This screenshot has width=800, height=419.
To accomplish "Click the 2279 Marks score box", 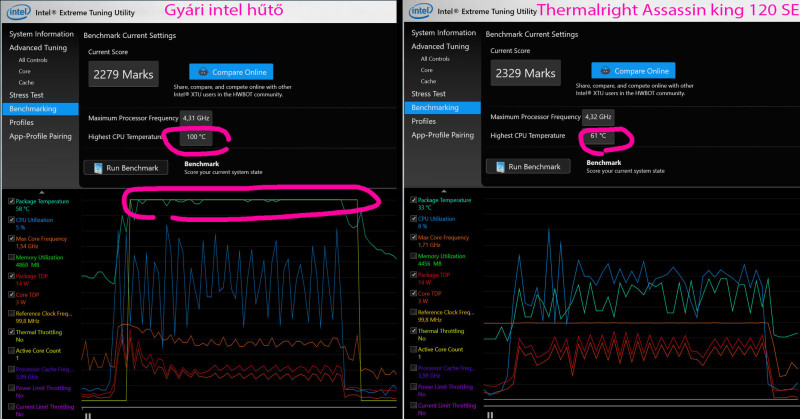I will click(x=123, y=75).
